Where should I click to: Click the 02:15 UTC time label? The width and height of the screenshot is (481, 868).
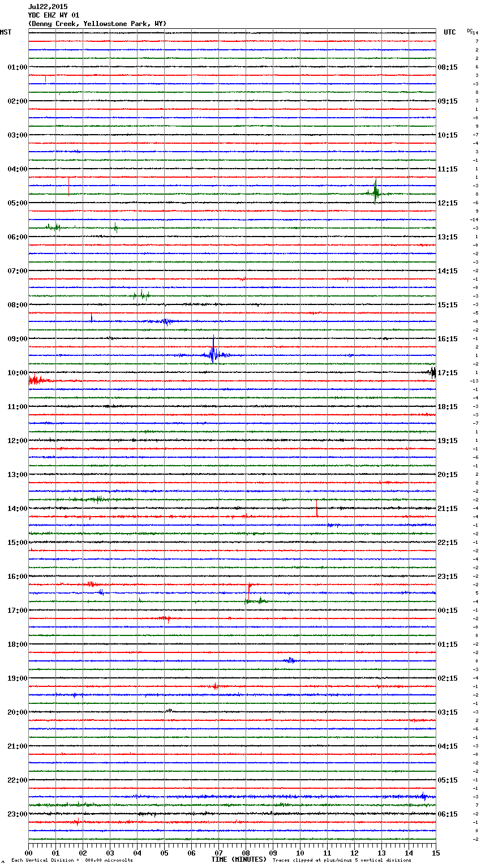click(448, 678)
